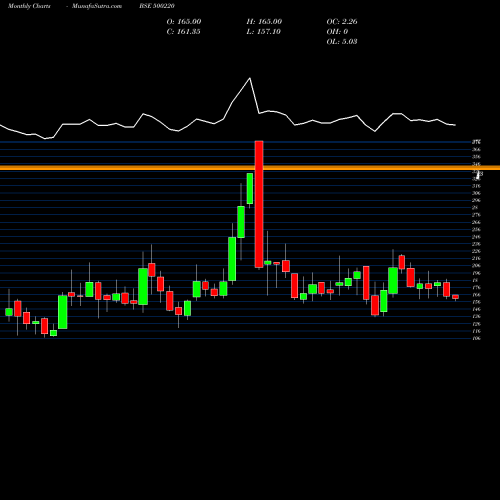Screen dimensions: 500x500
Task: Click the peak of the white line chart
Action: coord(250,78)
